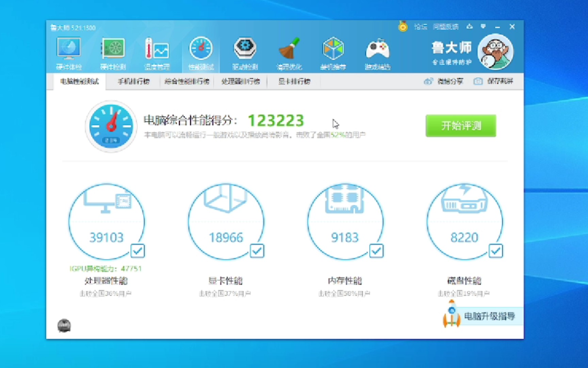Open the title bar dropdown menu arrow
Image resolution: width=588 pixels, height=368 pixels.
click(x=483, y=27)
